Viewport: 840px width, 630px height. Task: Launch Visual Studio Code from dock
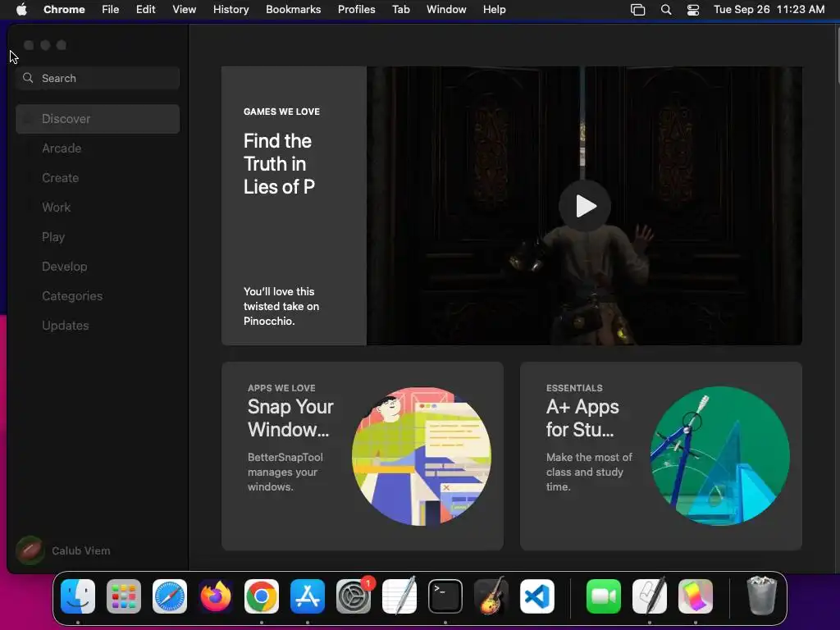(537, 596)
